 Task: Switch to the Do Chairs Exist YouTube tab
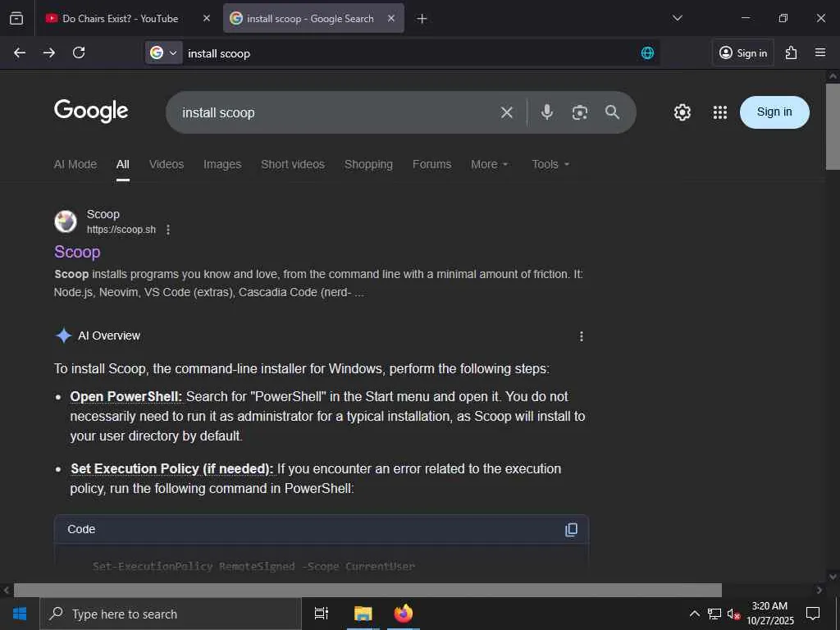[x=120, y=18]
